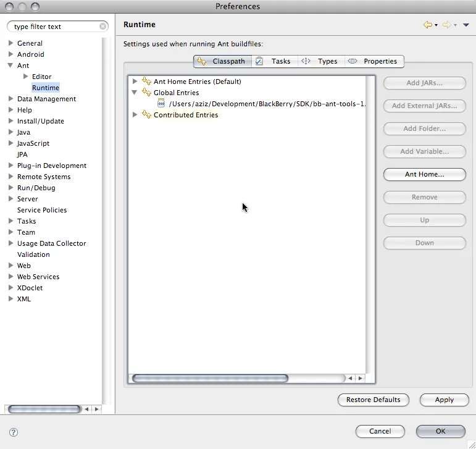Click the classpath list horizontal scrollbar thumb
Image resolution: width=476 pixels, height=449 pixels.
pos(211,378)
